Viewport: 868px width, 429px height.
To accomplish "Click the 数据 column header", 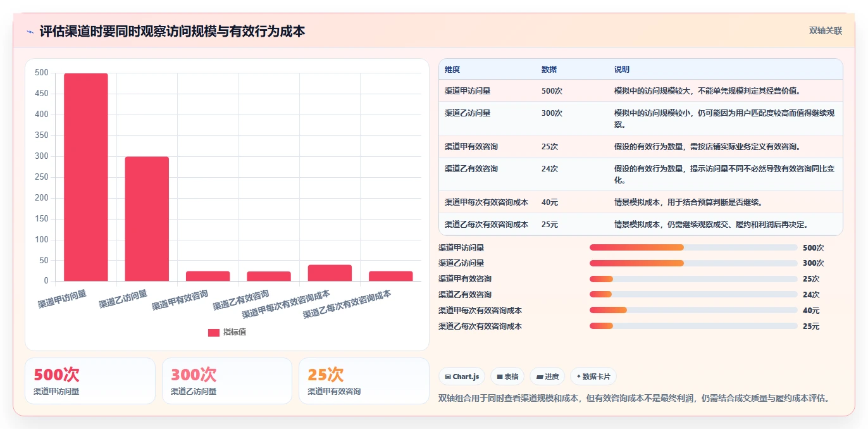I will coord(549,70).
